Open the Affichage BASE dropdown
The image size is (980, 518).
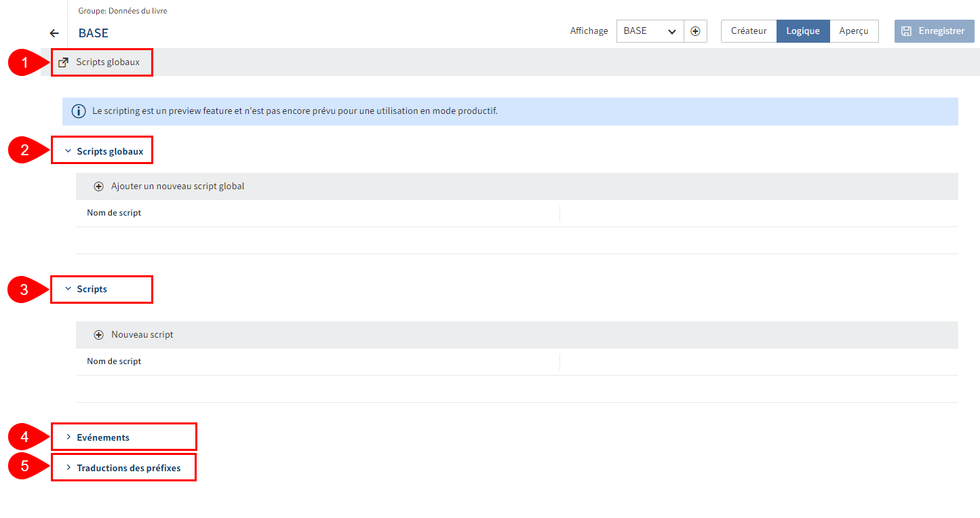[650, 31]
